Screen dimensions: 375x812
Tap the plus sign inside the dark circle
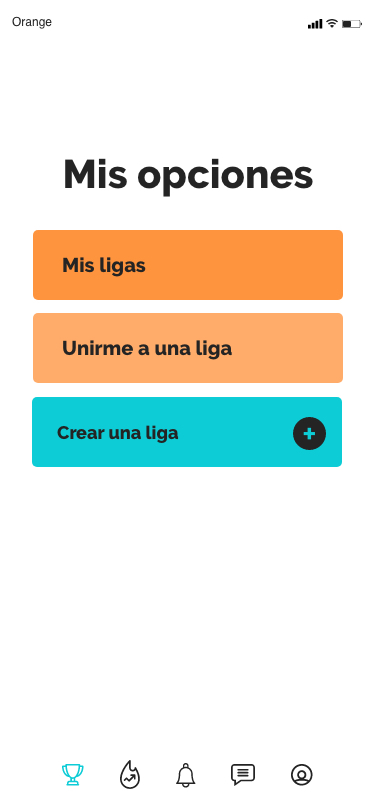pos(309,433)
